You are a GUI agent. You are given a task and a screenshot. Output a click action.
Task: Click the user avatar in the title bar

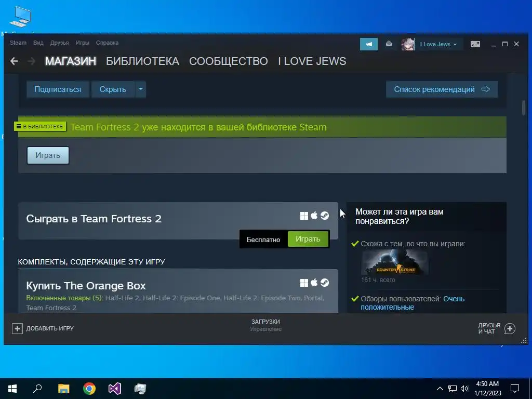point(408,44)
